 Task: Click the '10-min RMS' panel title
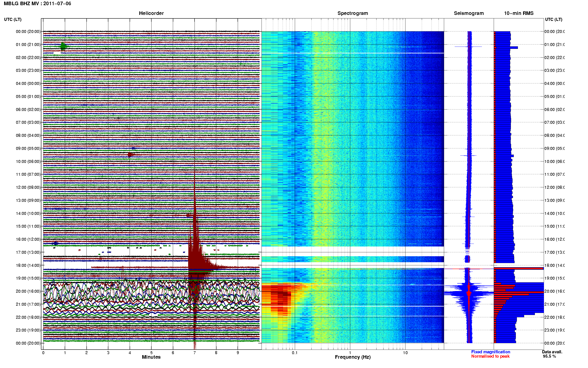[519, 13]
